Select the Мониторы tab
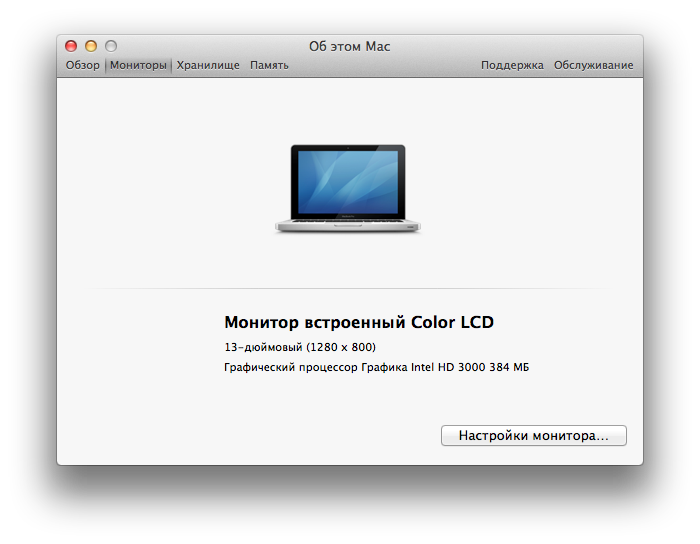700x544 pixels. (x=138, y=65)
